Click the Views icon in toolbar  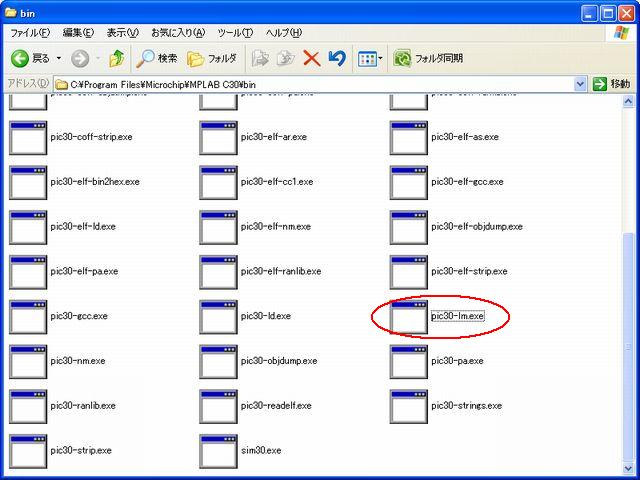pos(367,59)
